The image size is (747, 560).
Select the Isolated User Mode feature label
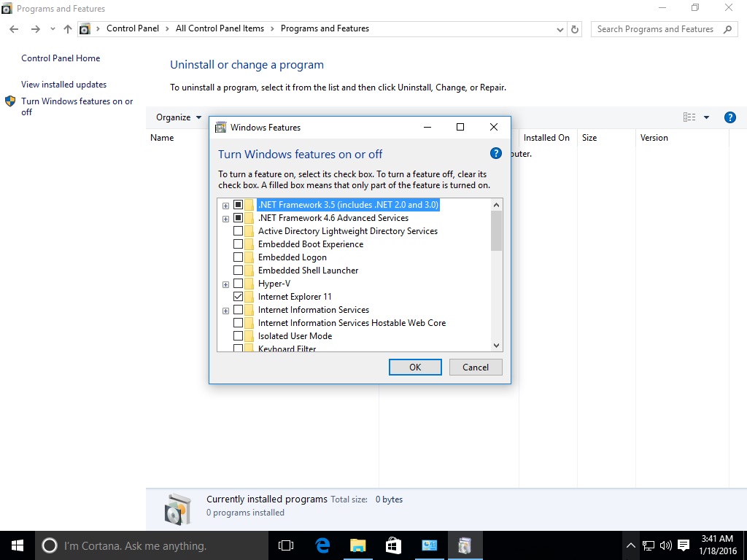pos(295,335)
